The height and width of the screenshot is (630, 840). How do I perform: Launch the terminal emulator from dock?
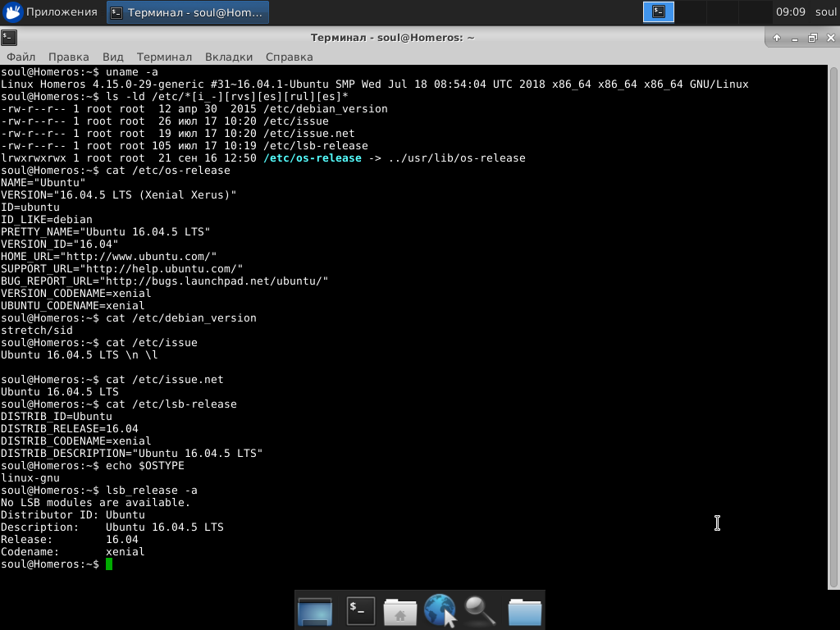(x=361, y=610)
